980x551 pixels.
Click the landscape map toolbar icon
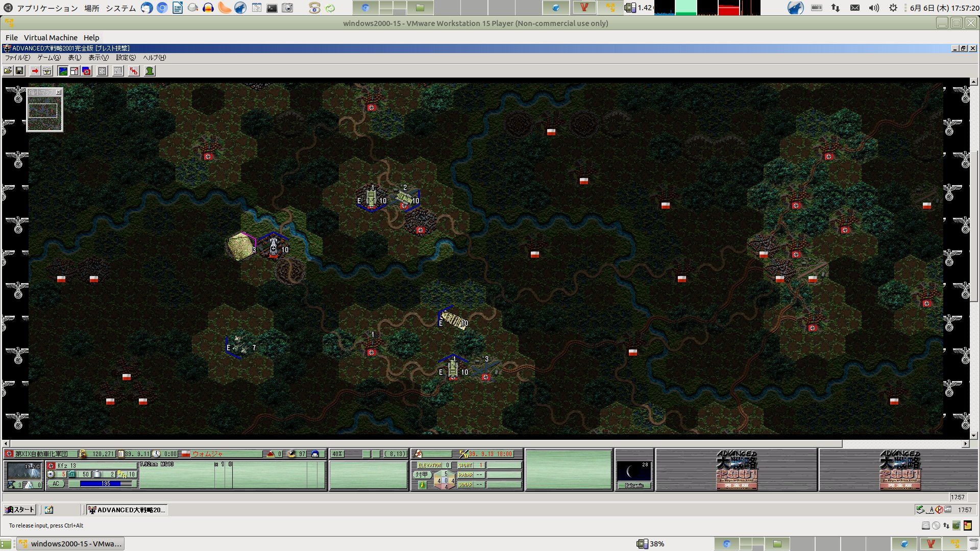click(x=63, y=71)
